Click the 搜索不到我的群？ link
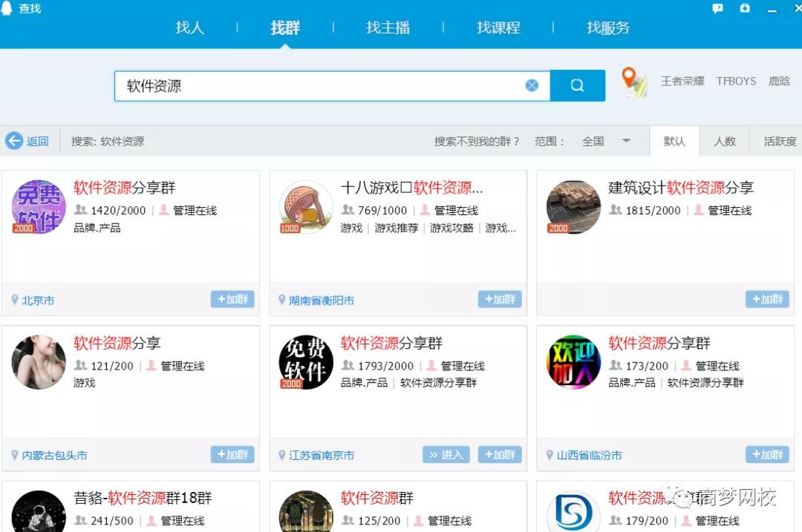 tap(477, 141)
